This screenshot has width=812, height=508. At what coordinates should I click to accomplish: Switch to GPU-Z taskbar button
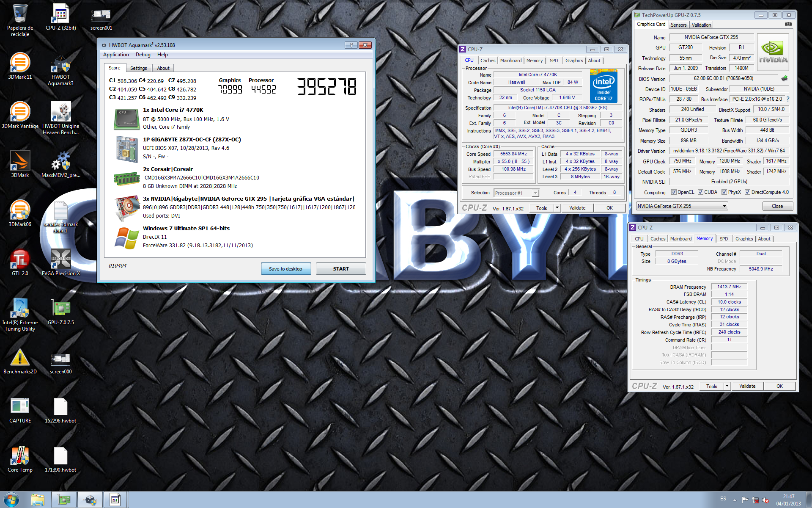64,500
